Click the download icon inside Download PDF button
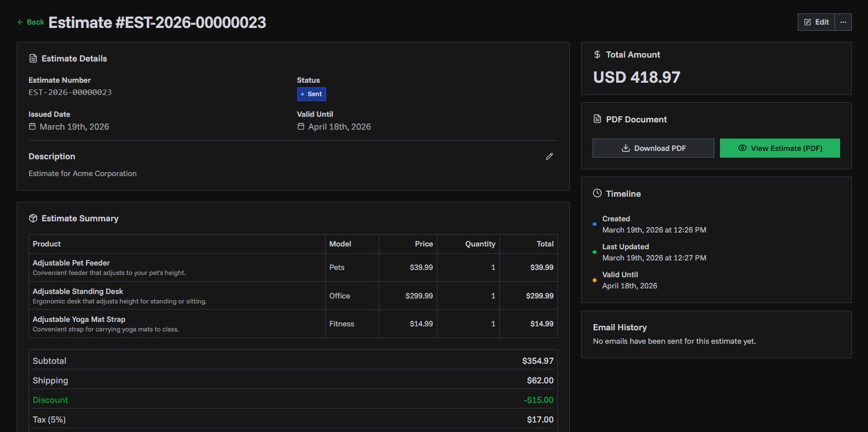The height and width of the screenshot is (432, 868). click(627, 148)
